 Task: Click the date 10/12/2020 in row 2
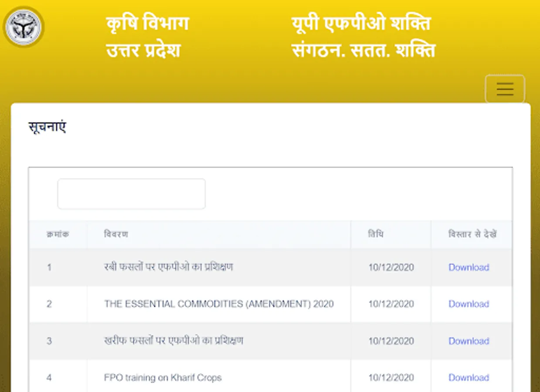click(x=391, y=304)
